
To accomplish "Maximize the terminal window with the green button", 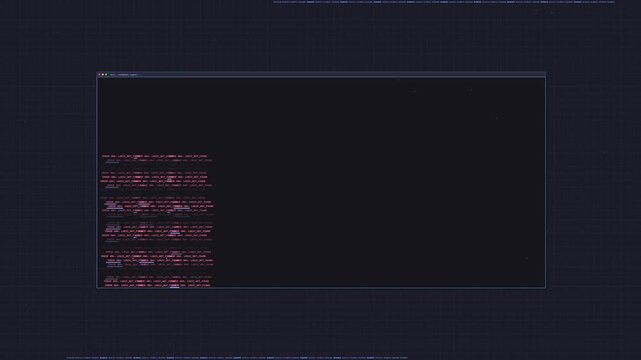I will pyautogui.click(x=106, y=74).
